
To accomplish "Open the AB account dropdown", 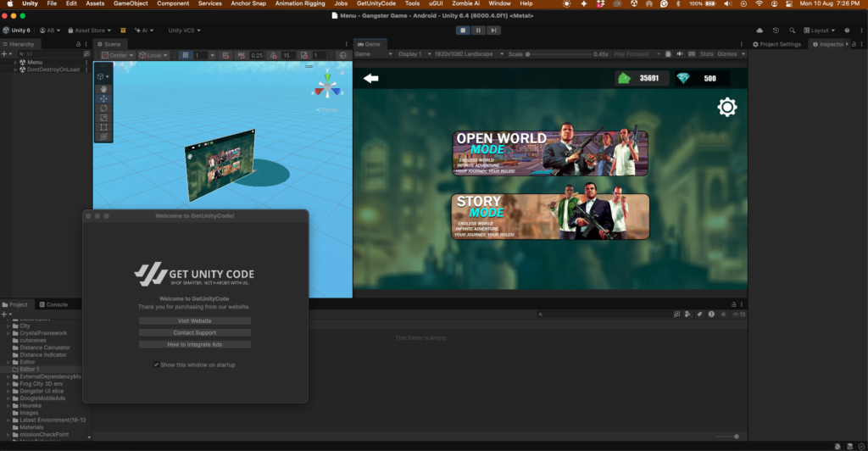I will tap(49, 31).
